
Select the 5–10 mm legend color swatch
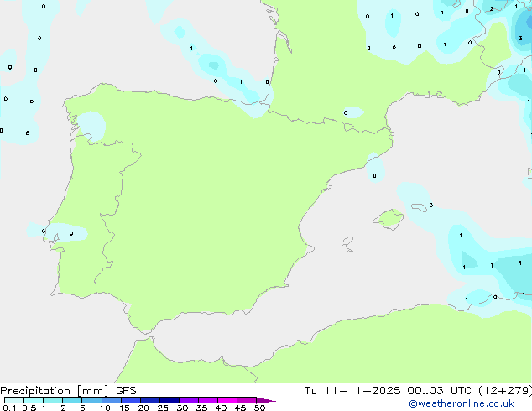coord(91,400)
